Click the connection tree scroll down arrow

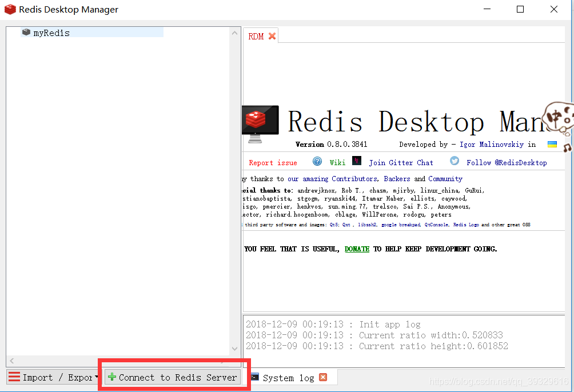click(x=234, y=349)
